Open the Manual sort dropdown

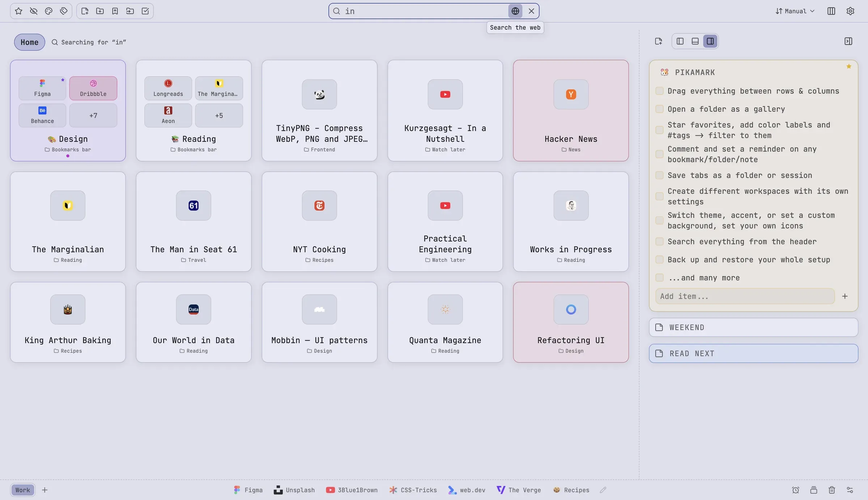point(795,11)
